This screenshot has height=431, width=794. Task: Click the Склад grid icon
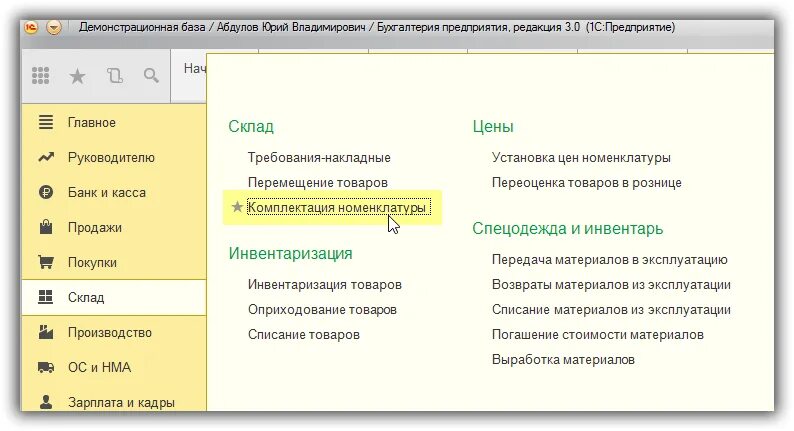tap(46, 297)
